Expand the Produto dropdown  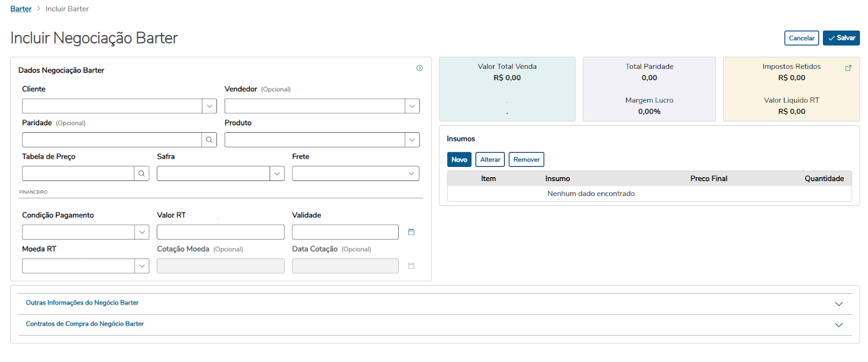point(412,140)
